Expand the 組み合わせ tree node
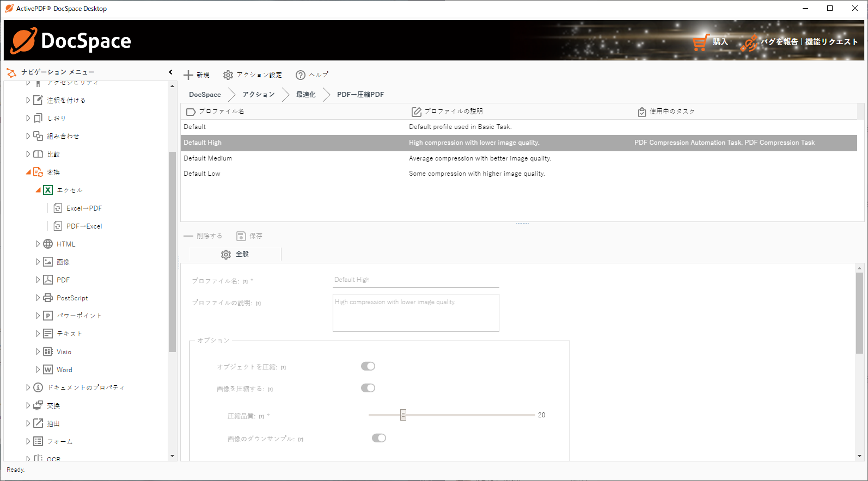The height and width of the screenshot is (481, 868). (28, 136)
